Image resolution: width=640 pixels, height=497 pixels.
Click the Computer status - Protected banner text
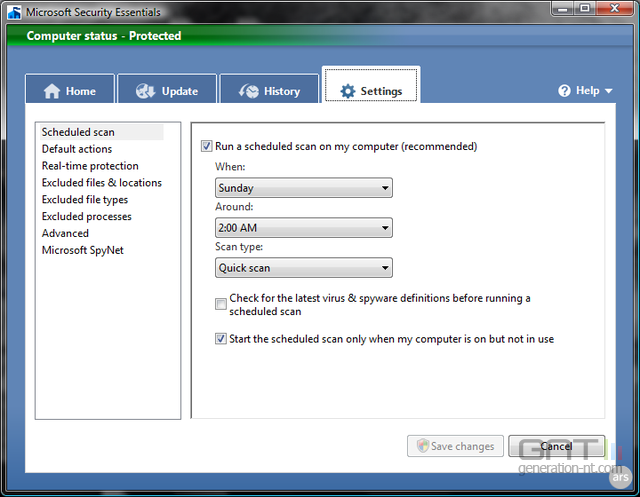click(104, 36)
